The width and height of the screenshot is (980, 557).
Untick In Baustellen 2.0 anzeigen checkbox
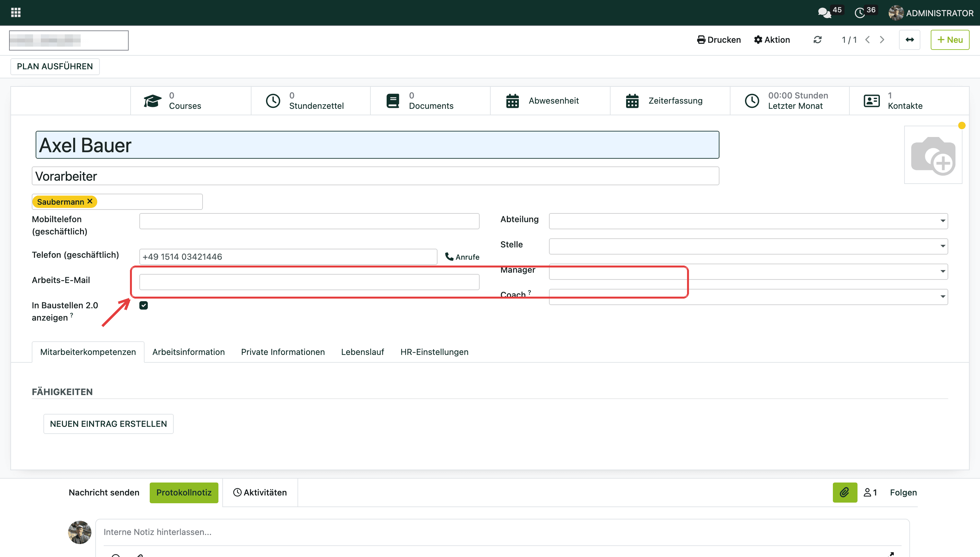[x=144, y=305]
